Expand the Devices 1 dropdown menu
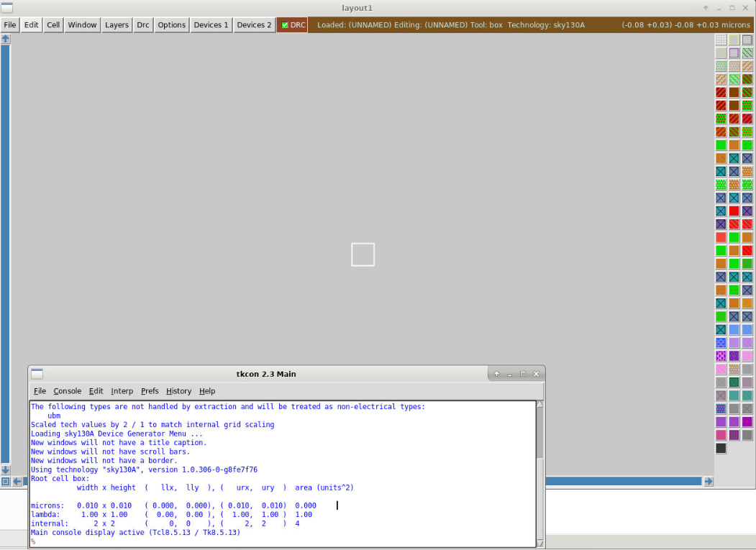Image resolution: width=756 pixels, height=550 pixels. (211, 24)
